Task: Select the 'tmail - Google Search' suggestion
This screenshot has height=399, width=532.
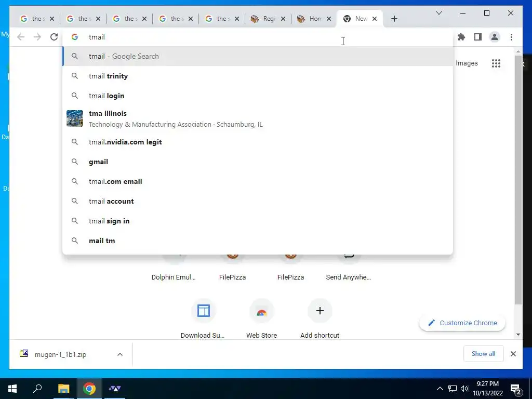Action: point(258,56)
